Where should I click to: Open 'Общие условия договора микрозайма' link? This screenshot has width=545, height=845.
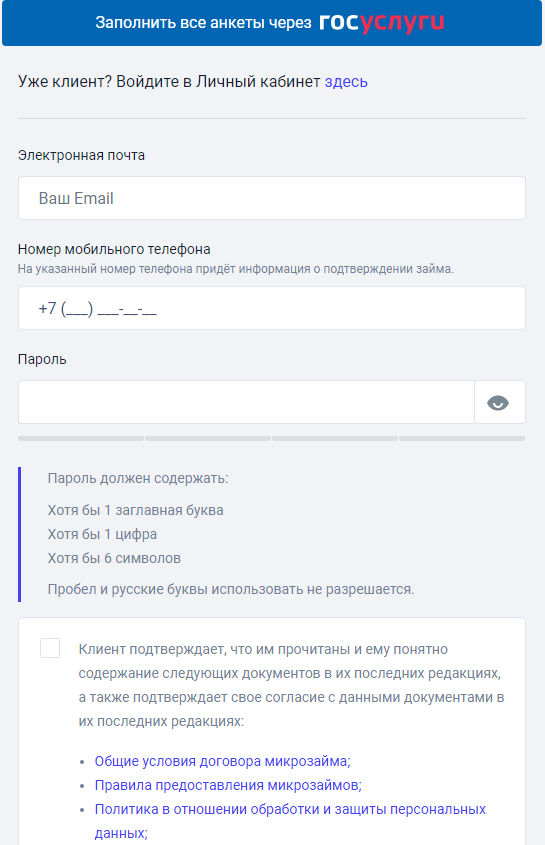coord(223,761)
